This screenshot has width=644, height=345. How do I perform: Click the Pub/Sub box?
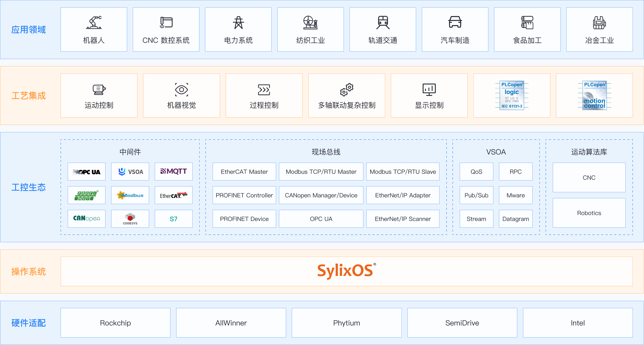coord(476,195)
